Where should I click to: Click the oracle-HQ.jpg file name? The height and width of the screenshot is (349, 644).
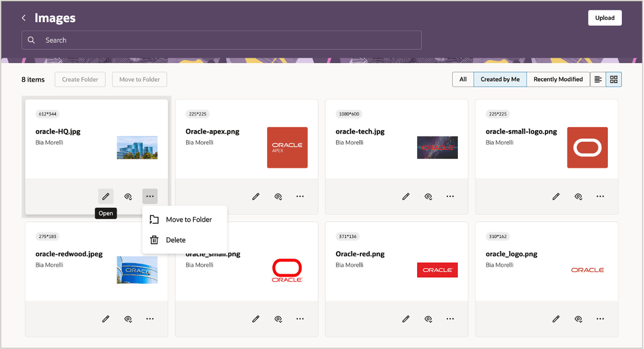tap(58, 131)
